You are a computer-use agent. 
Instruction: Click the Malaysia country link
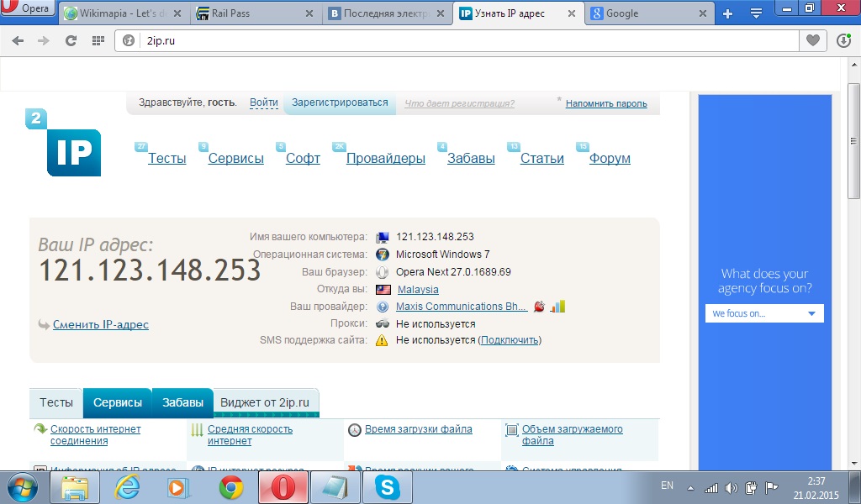[x=418, y=290]
